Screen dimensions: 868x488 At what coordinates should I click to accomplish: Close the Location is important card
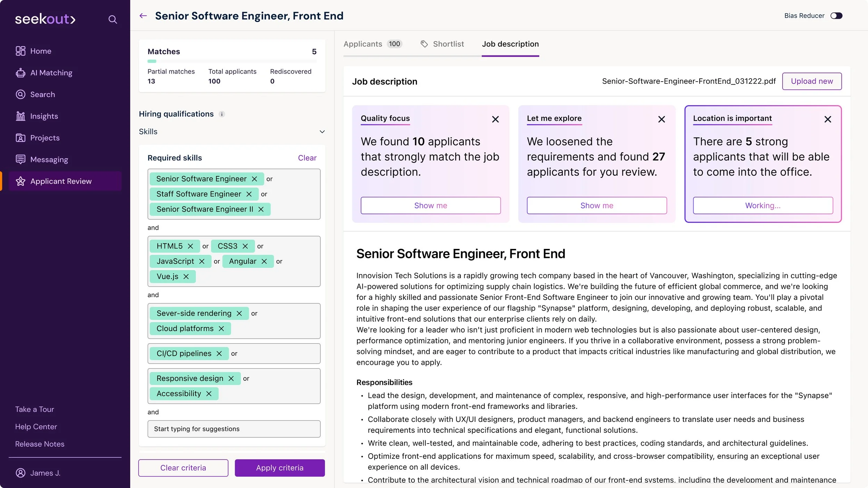tap(828, 119)
